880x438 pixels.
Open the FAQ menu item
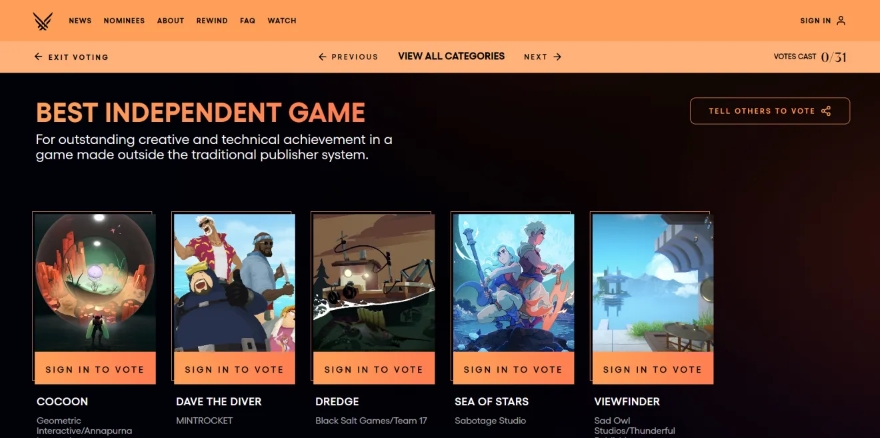point(248,21)
